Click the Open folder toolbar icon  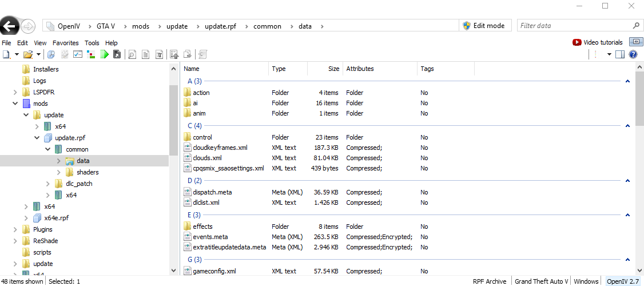[x=27, y=54]
